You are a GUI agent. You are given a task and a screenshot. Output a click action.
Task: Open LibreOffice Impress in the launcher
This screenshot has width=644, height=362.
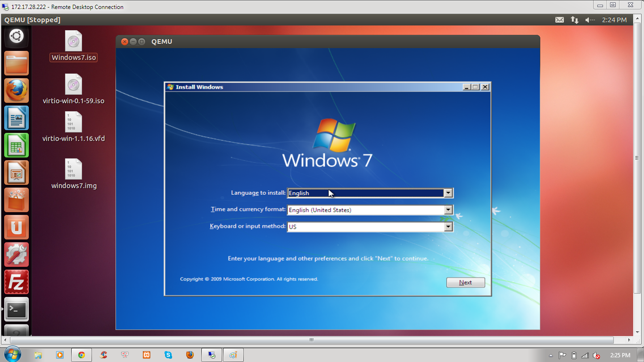click(x=17, y=173)
